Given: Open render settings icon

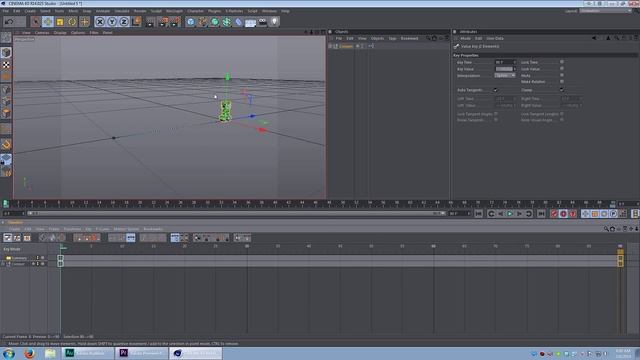Looking at the screenshot, I should point(176,22).
